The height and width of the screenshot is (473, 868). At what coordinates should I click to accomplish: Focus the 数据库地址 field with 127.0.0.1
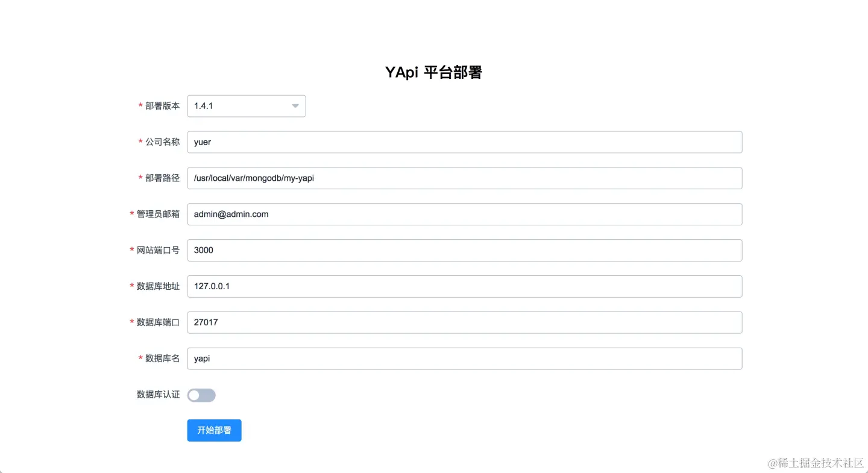pyautogui.click(x=465, y=287)
